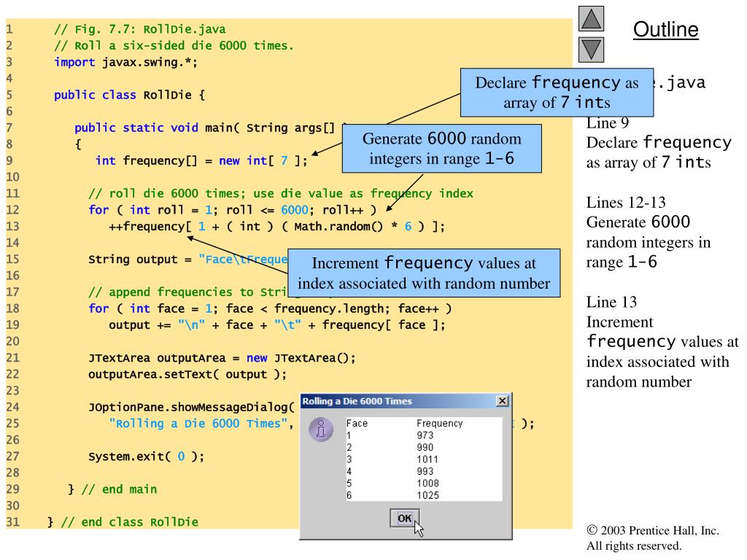Viewport: 747px width, 560px height.
Task: Click frequency value 1008
Action: tap(427, 483)
